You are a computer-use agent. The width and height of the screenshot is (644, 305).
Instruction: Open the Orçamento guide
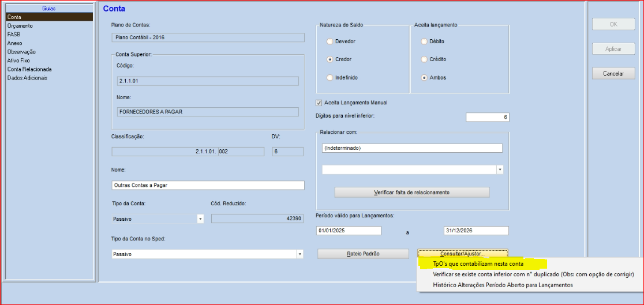pyautogui.click(x=20, y=26)
